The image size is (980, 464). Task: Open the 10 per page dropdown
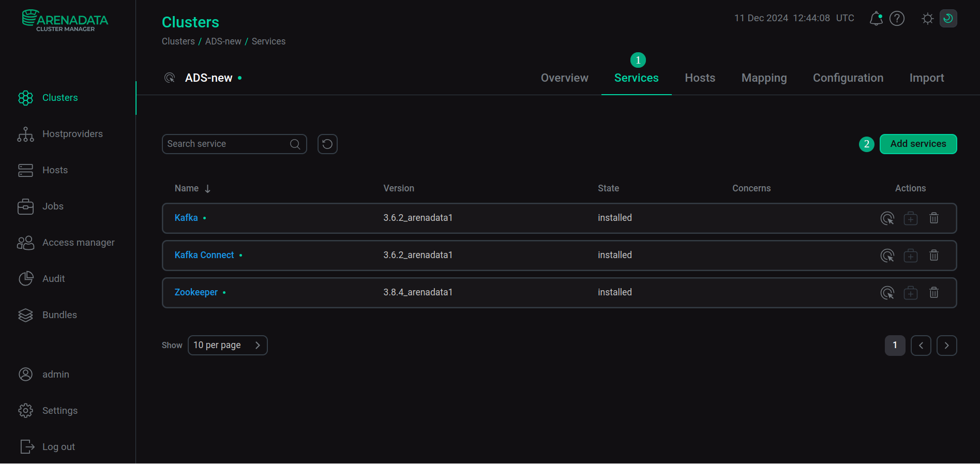[228, 345]
